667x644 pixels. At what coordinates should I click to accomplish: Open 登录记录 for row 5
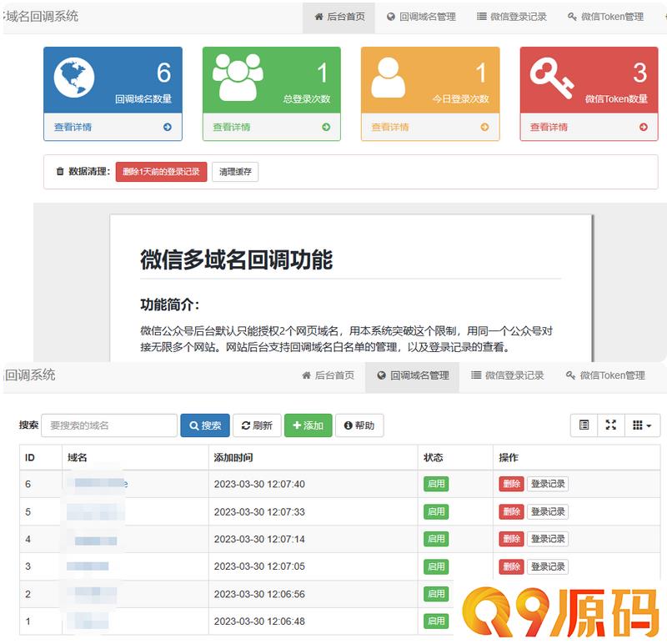tap(548, 511)
